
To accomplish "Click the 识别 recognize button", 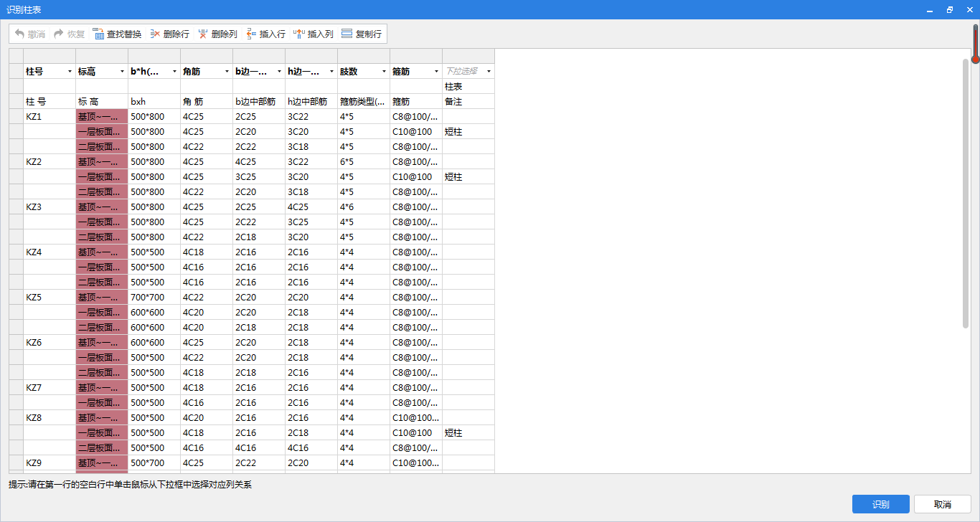I will [881, 504].
